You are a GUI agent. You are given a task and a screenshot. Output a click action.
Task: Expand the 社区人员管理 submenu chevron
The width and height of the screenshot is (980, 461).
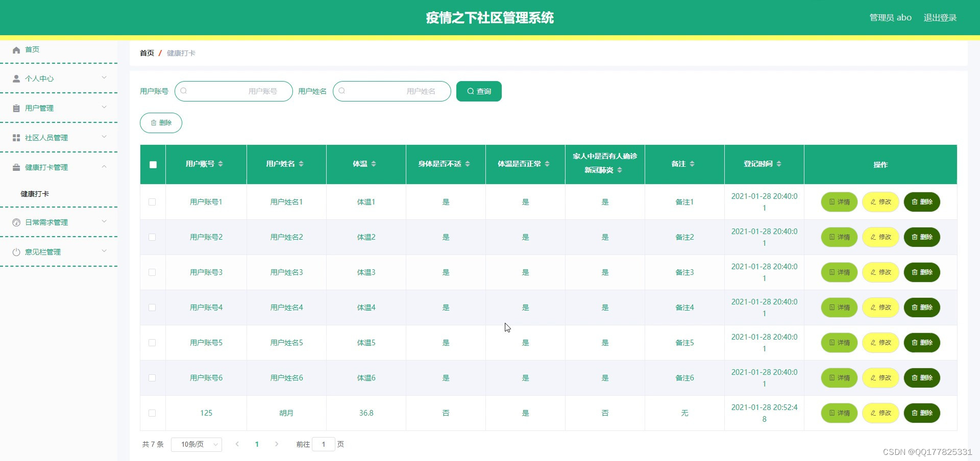[x=104, y=137]
